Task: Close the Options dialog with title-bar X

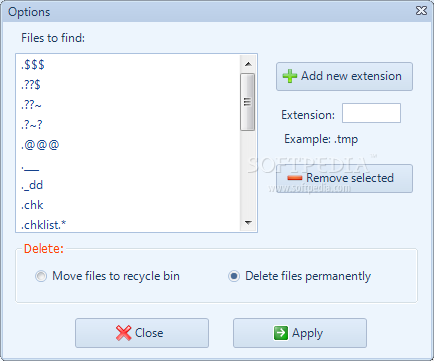Action: pyautogui.click(x=421, y=11)
